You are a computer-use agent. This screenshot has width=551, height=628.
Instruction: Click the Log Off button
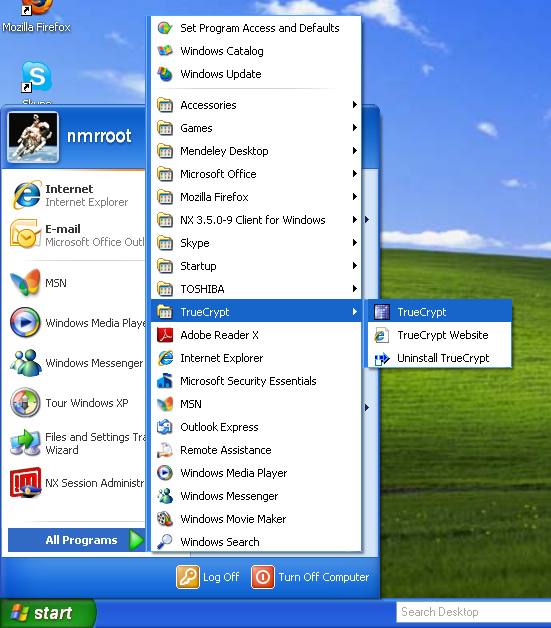pyautogui.click(x=208, y=577)
